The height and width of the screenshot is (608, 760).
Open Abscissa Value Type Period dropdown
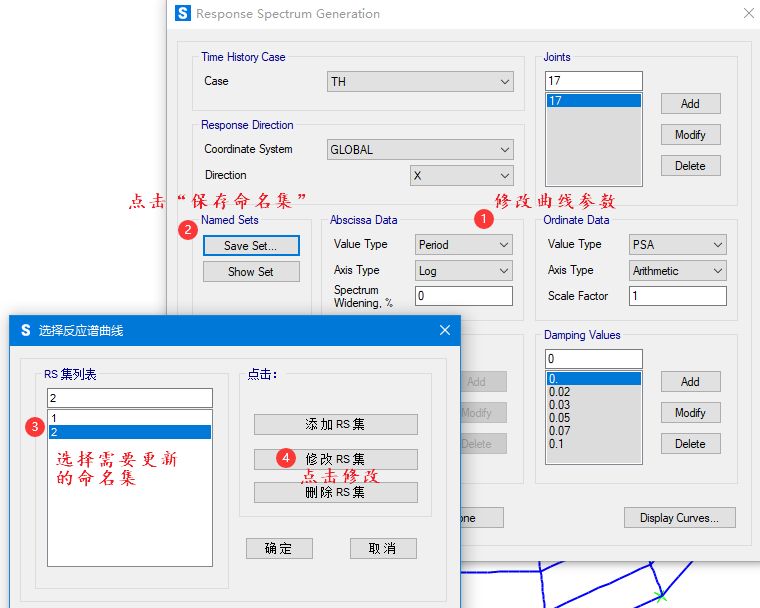tap(463, 245)
